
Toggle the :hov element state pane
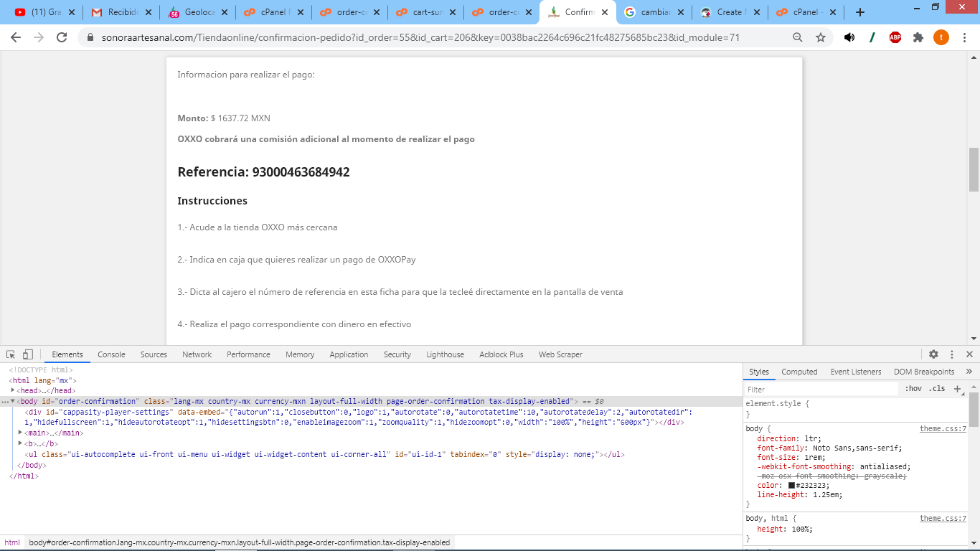(x=913, y=389)
